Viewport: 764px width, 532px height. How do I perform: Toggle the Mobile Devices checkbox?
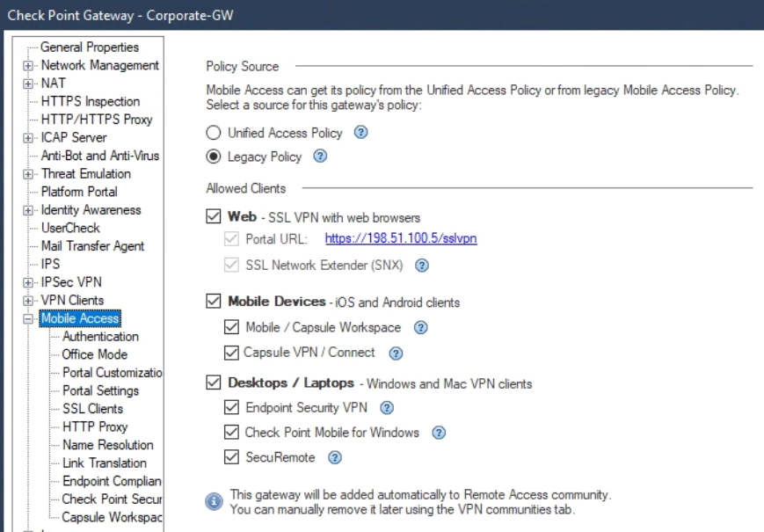[x=214, y=301]
